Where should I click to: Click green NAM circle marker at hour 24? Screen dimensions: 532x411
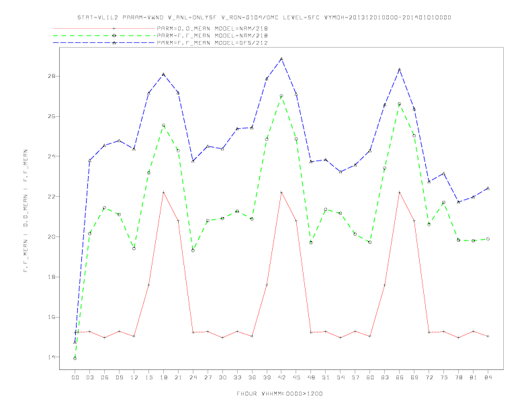tap(193, 250)
